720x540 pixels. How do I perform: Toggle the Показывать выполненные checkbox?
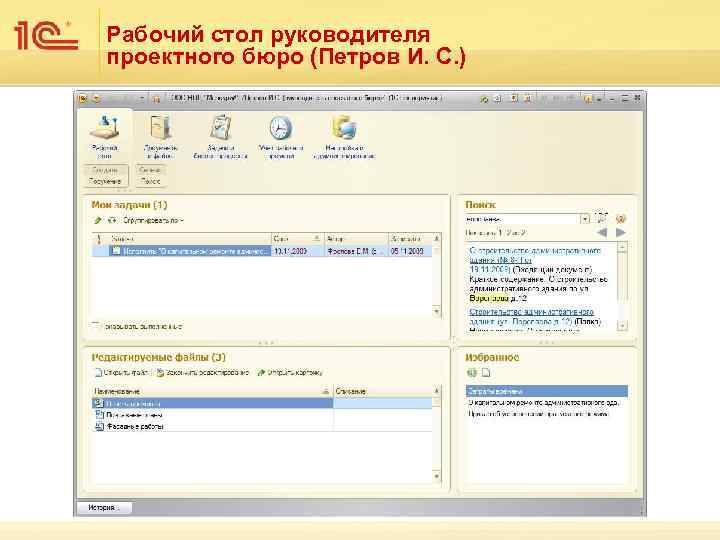click(96, 326)
